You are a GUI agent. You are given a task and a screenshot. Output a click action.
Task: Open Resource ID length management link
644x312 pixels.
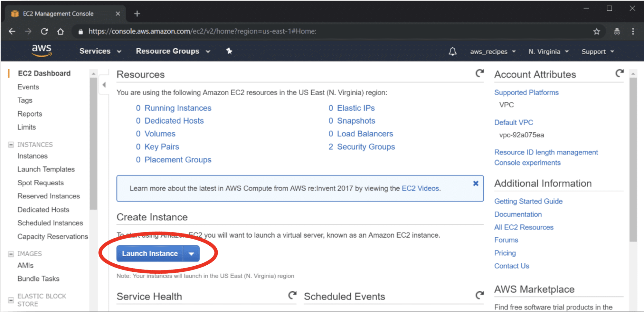coord(546,152)
